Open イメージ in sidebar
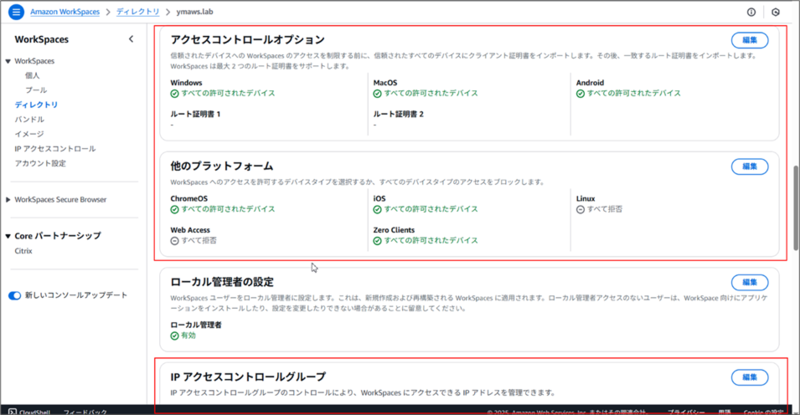The width and height of the screenshot is (800, 415). coord(29,134)
